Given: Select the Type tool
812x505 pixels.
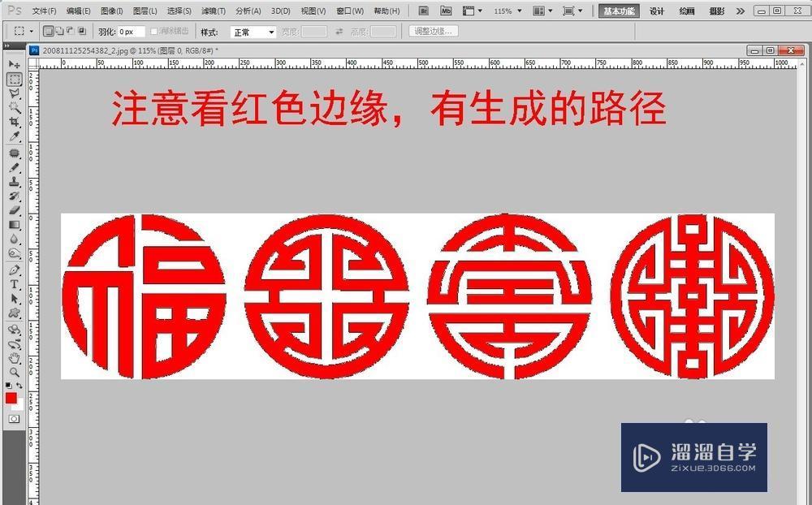Looking at the screenshot, I should pos(14,284).
